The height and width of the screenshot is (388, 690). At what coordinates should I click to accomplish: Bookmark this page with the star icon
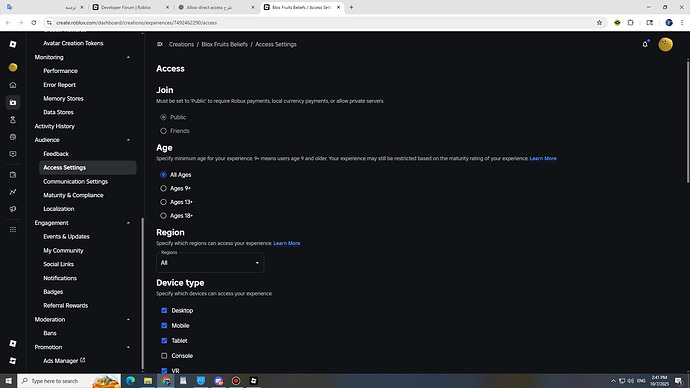click(599, 22)
